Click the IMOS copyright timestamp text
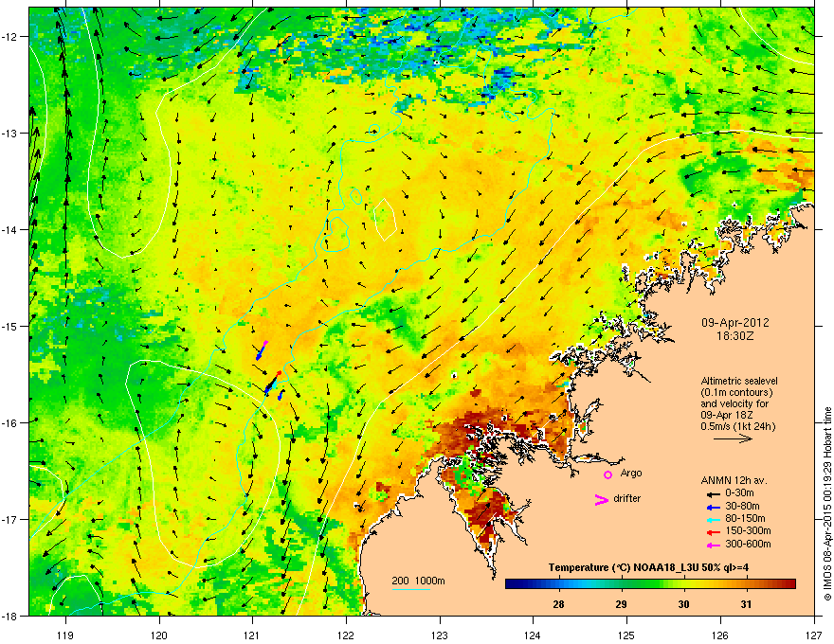Screen dimensions: 834x644 pyautogui.click(x=827, y=503)
